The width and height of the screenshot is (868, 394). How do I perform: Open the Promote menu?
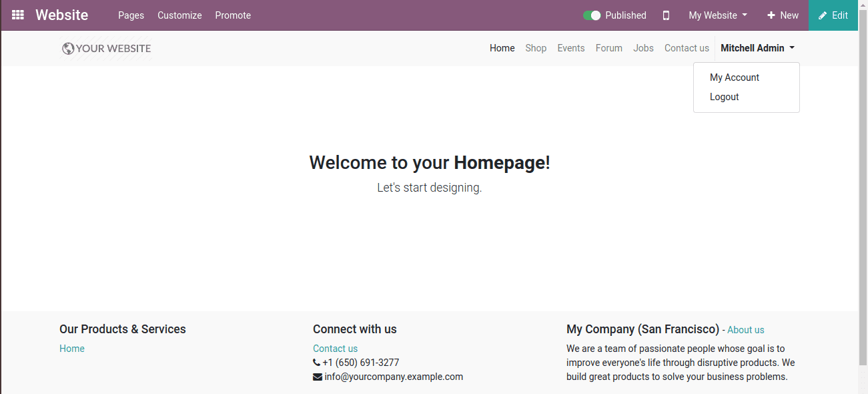(233, 15)
